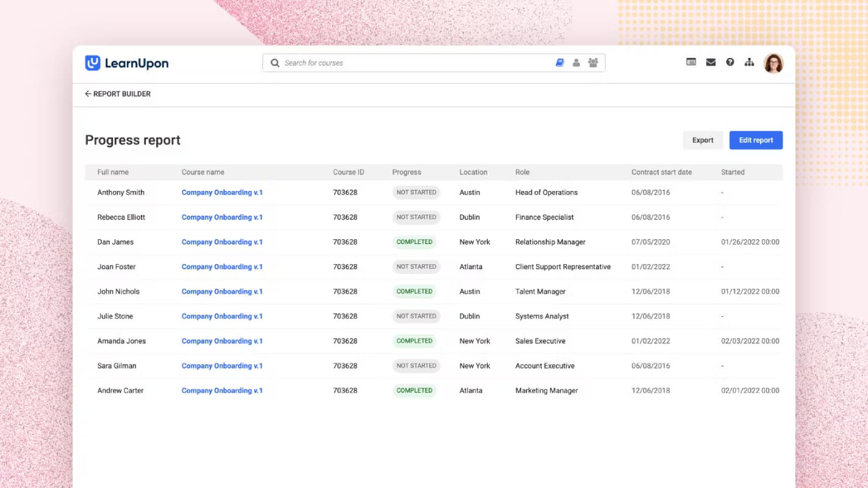
Task: Click the Edit report button
Action: pyautogui.click(x=756, y=140)
